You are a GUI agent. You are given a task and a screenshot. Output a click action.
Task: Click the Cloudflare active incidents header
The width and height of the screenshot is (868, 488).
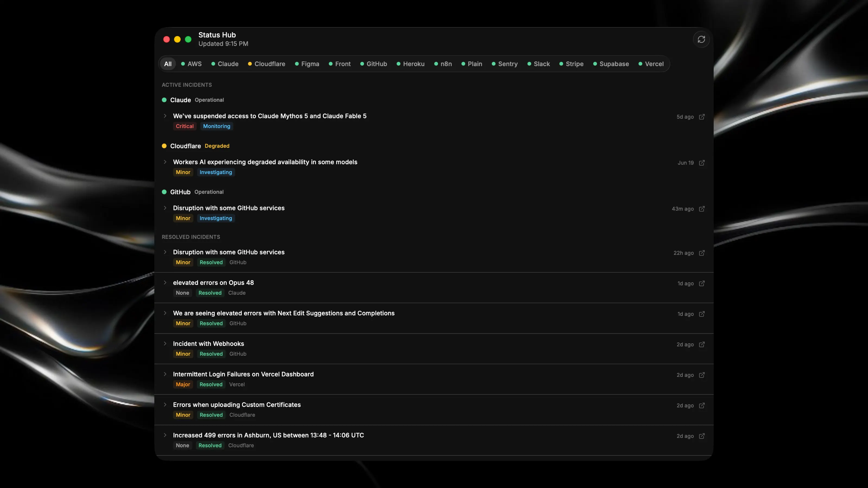pyautogui.click(x=195, y=146)
